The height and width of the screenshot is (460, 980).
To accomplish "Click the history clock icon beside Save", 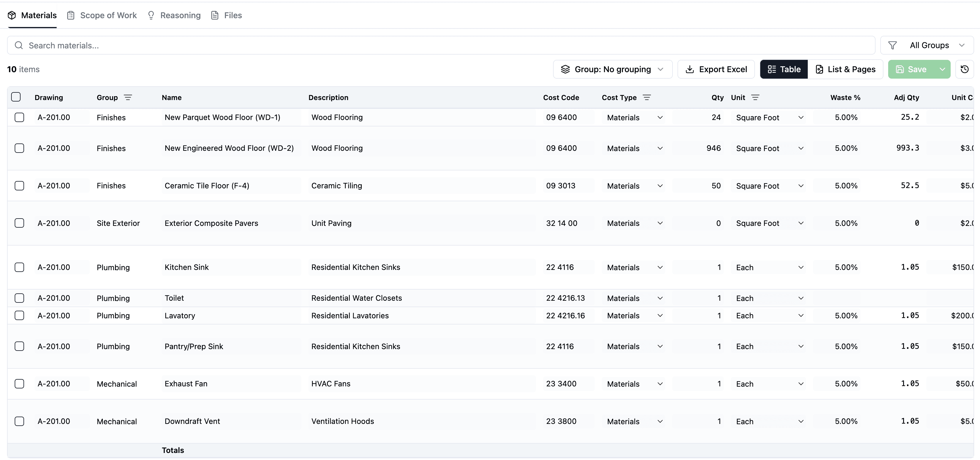I will tap(964, 69).
